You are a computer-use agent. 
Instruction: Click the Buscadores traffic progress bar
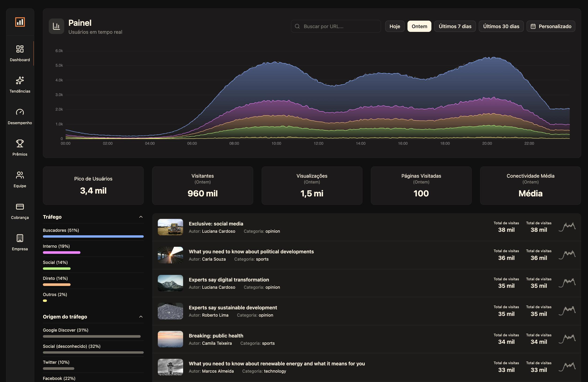point(93,236)
